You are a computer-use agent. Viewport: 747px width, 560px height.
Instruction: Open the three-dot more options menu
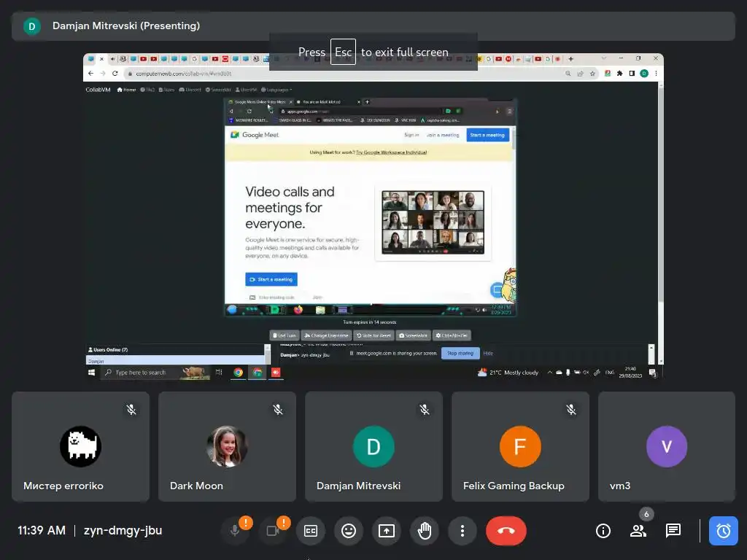[x=462, y=531]
